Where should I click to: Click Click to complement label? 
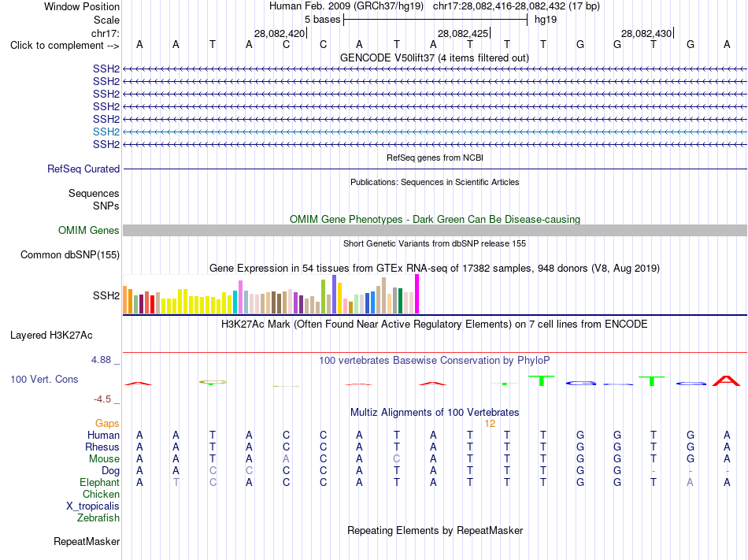point(65,46)
